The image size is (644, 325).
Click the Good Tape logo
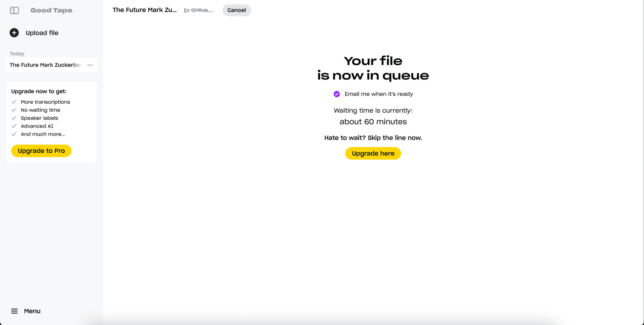51,10
